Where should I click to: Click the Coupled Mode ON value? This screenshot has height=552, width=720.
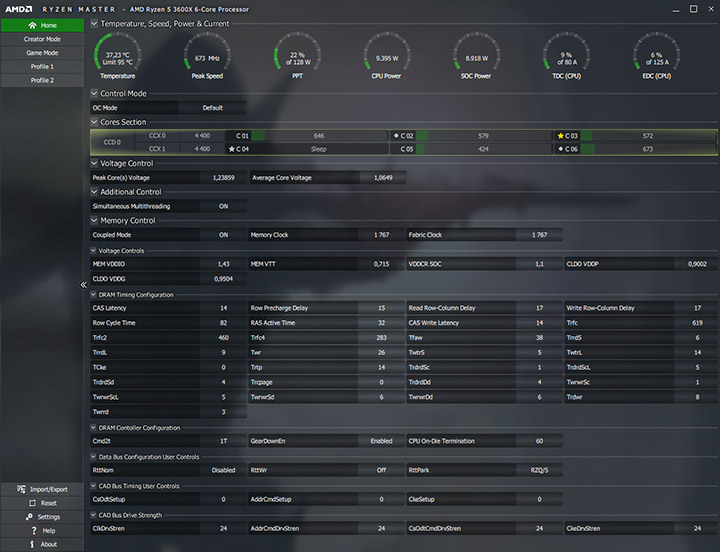[223, 235]
